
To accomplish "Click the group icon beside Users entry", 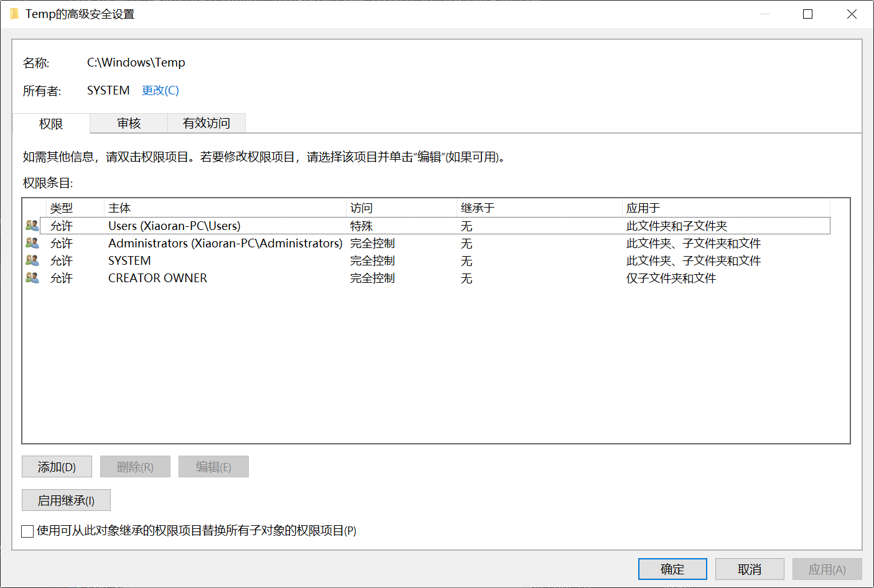I will [x=32, y=226].
